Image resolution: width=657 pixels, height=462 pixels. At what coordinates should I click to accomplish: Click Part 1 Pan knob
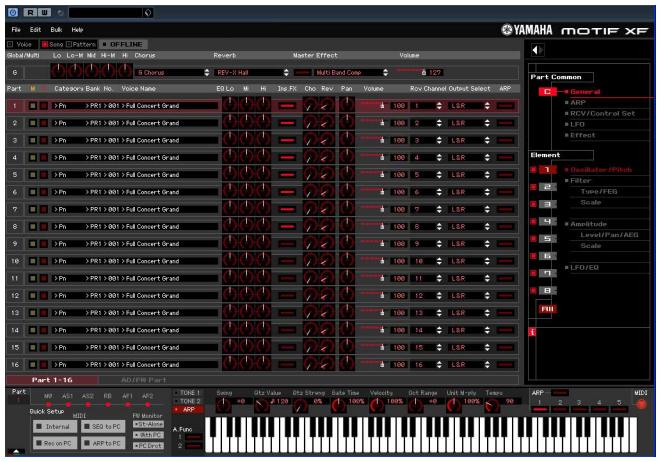pos(347,105)
